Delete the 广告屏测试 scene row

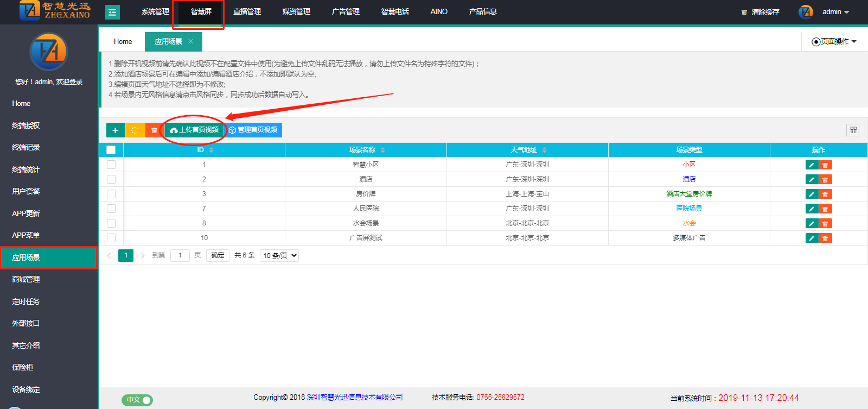pos(825,238)
